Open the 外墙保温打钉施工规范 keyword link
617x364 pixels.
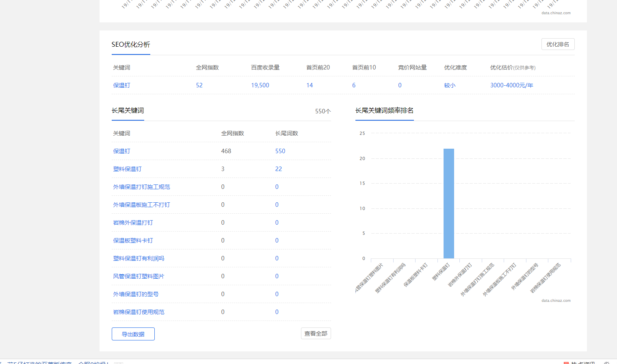pos(141,187)
